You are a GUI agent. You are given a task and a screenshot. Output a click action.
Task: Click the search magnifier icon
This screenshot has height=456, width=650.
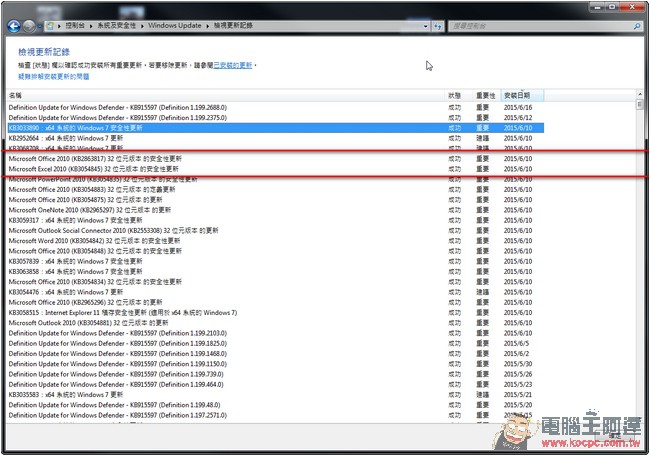(637, 26)
